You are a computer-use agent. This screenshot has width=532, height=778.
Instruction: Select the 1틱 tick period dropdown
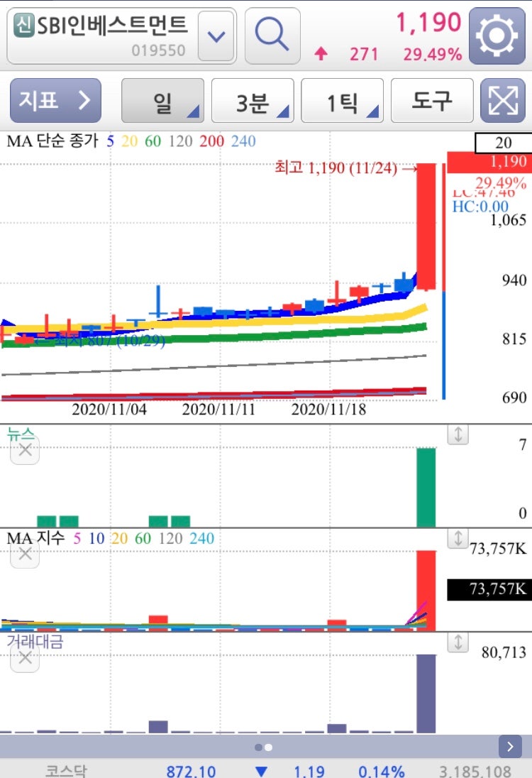click(x=342, y=100)
